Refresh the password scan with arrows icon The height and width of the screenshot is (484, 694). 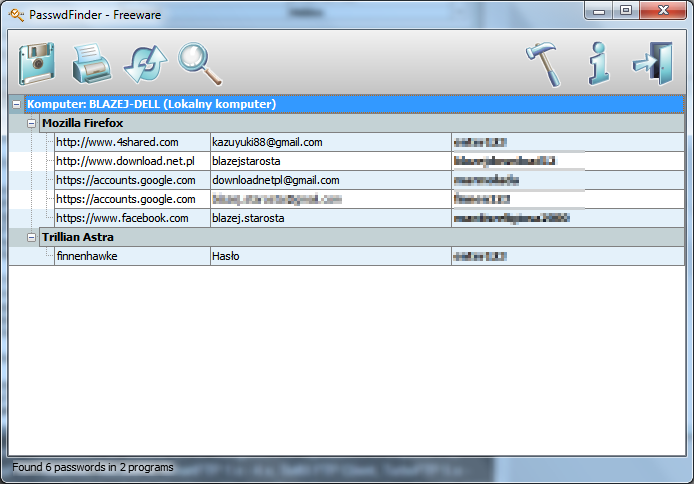145,64
